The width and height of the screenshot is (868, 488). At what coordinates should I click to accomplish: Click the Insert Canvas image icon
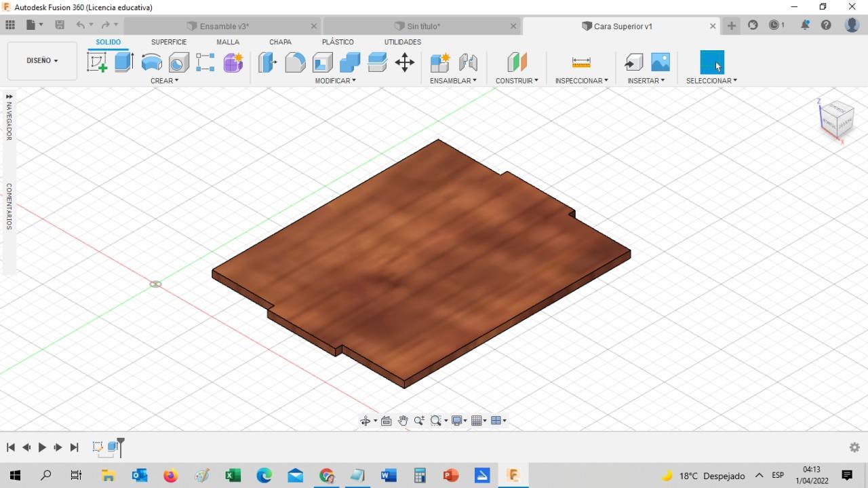click(660, 62)
